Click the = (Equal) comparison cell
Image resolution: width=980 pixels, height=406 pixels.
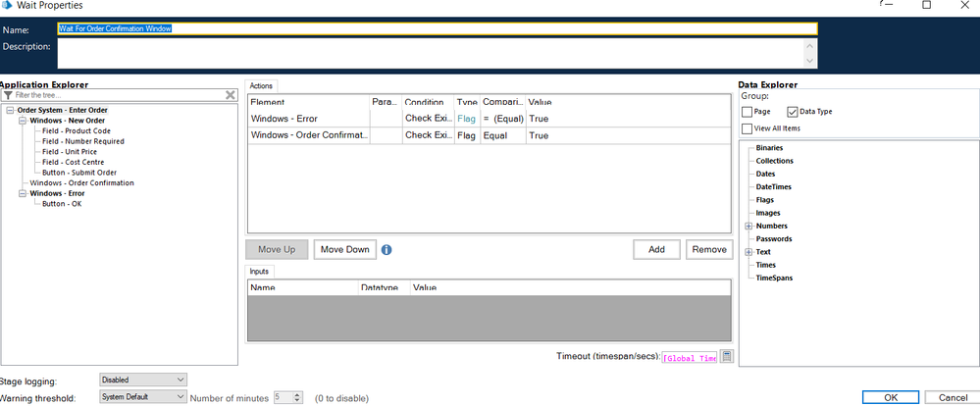click(503, 119)
